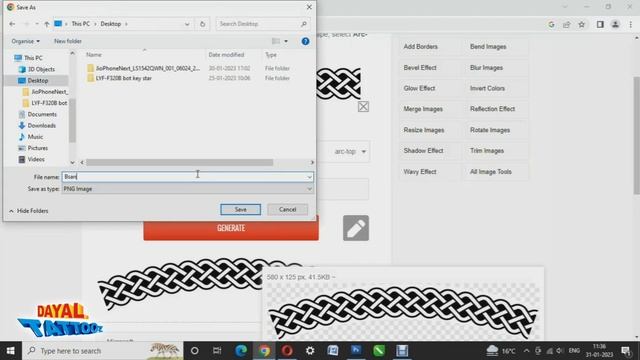Click the Google icon in address bar
The height and width of the screenshot is (360, 640).
tap(551, 24)
